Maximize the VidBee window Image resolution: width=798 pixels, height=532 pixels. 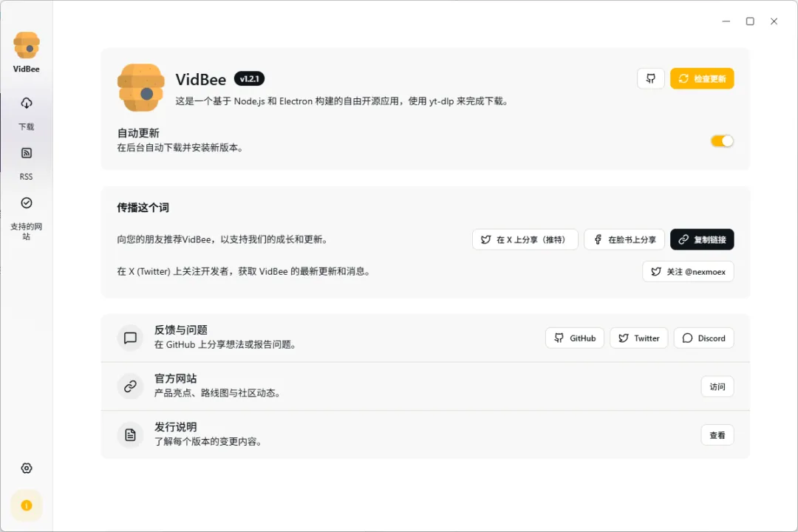[x=750, y=21]
